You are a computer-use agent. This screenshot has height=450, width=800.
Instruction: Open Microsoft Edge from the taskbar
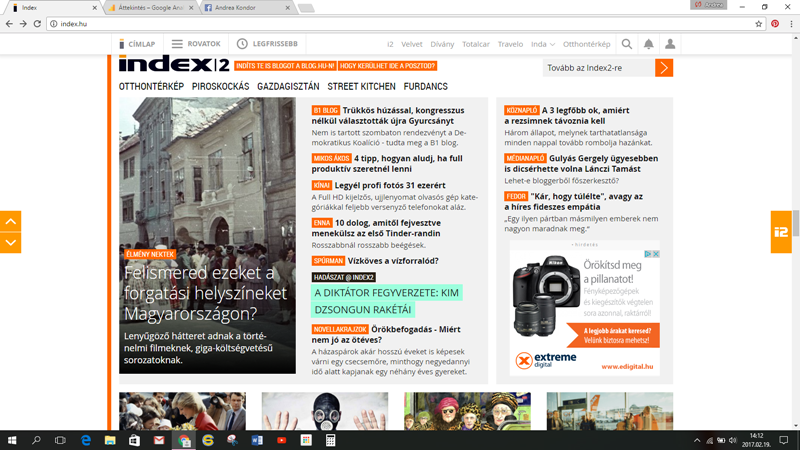86,440
